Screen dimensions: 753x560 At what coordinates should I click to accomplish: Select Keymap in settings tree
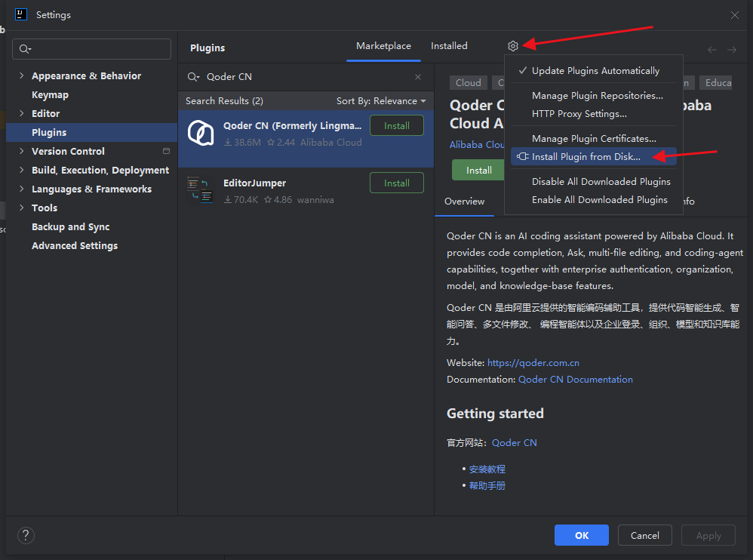point(50,94)
